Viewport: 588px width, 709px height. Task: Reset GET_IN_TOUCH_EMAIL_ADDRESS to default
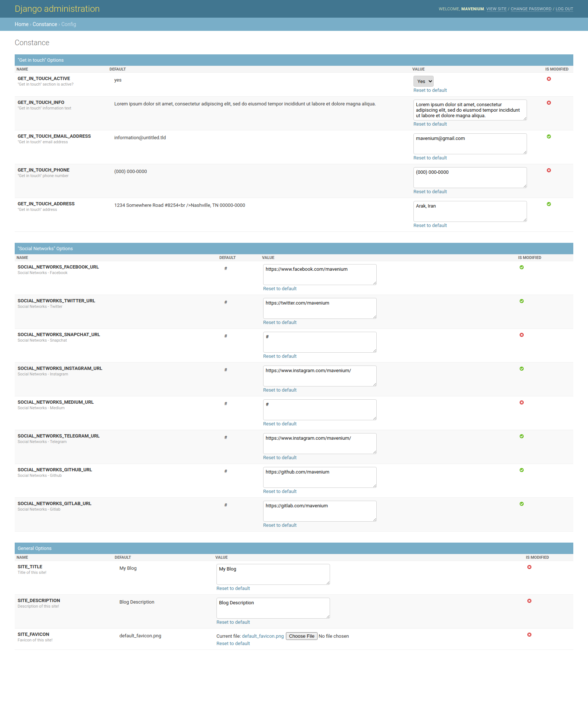430,158
